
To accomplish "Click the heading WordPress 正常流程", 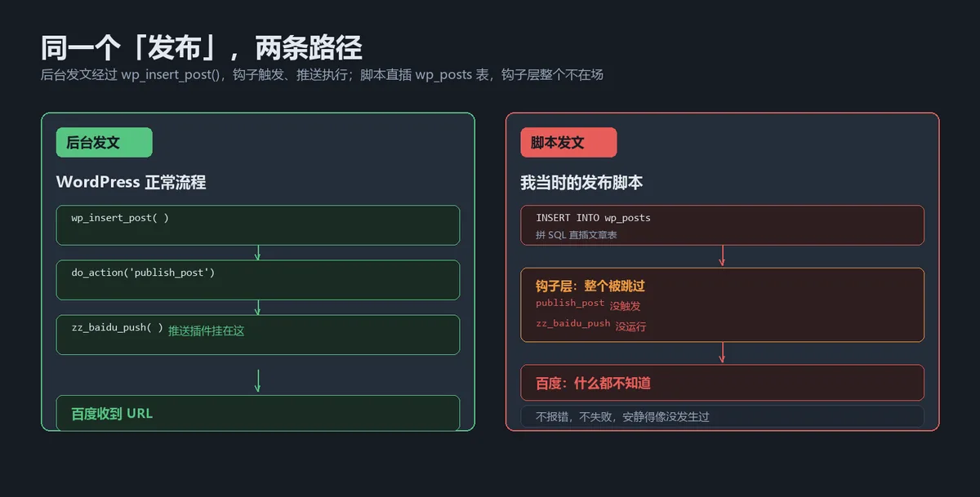I will [131, 182].
